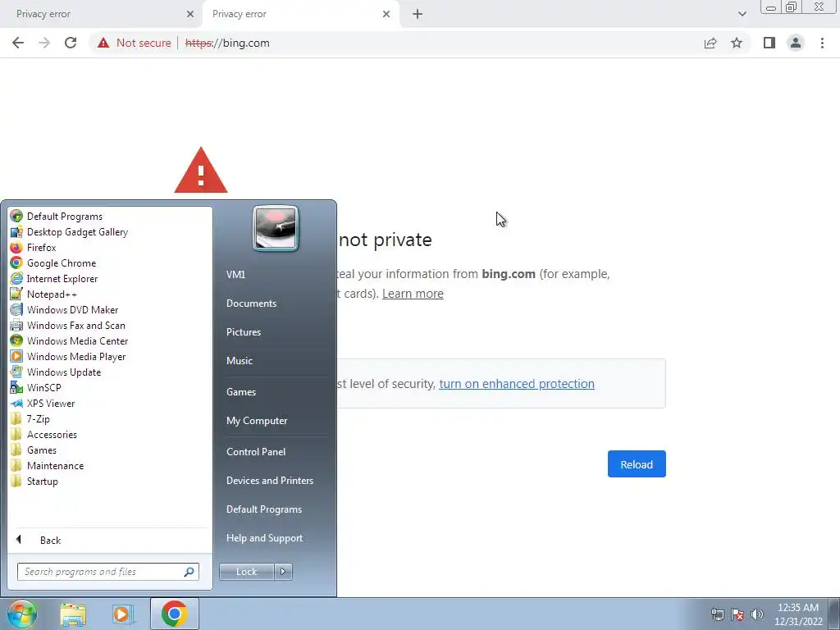Open Help and Support
Viewport: 840px width, 630px height.
tap(275, 538)
